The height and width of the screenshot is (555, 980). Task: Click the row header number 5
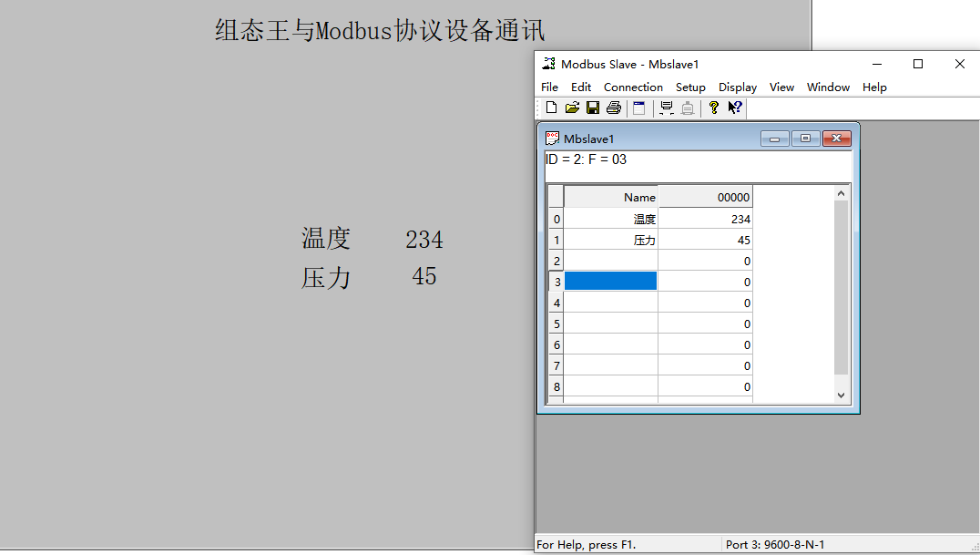pyautogui.click(x=556, y=324)
